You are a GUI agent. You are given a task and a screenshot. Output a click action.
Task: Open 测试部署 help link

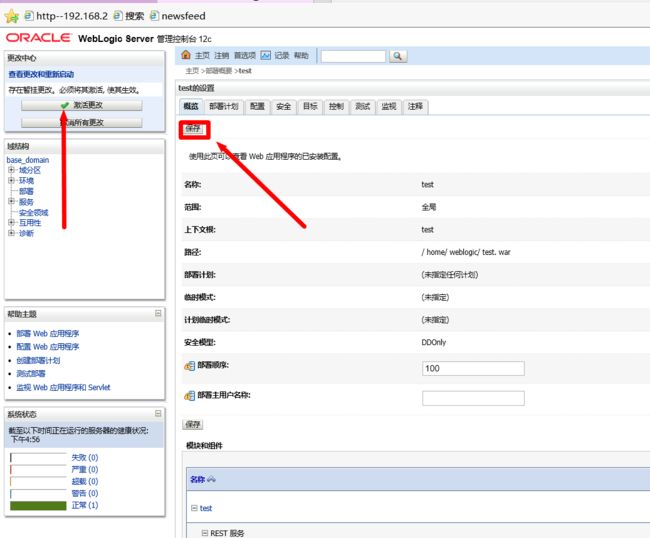(31, 373)
